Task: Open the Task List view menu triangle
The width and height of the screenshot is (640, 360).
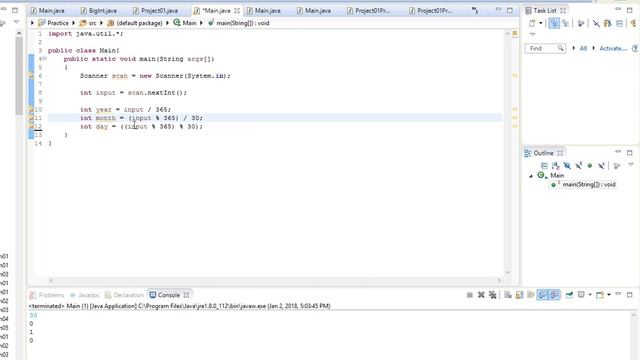Action: [533, 34]
